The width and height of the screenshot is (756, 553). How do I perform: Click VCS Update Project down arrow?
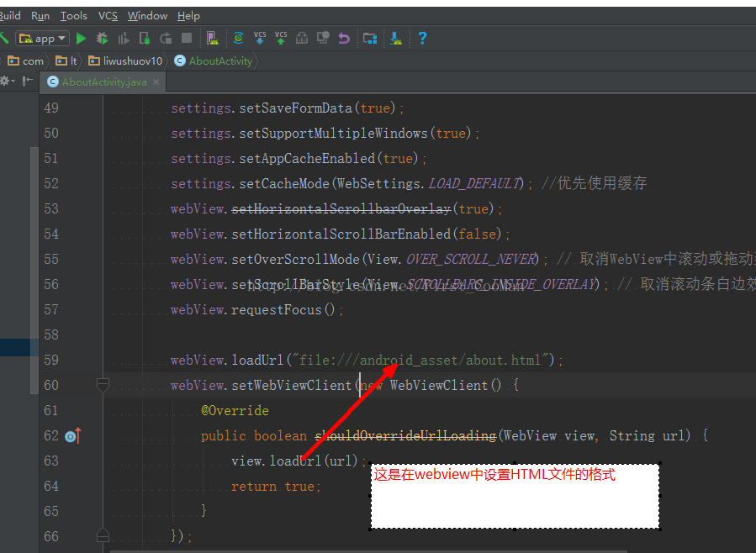point(259,38)
